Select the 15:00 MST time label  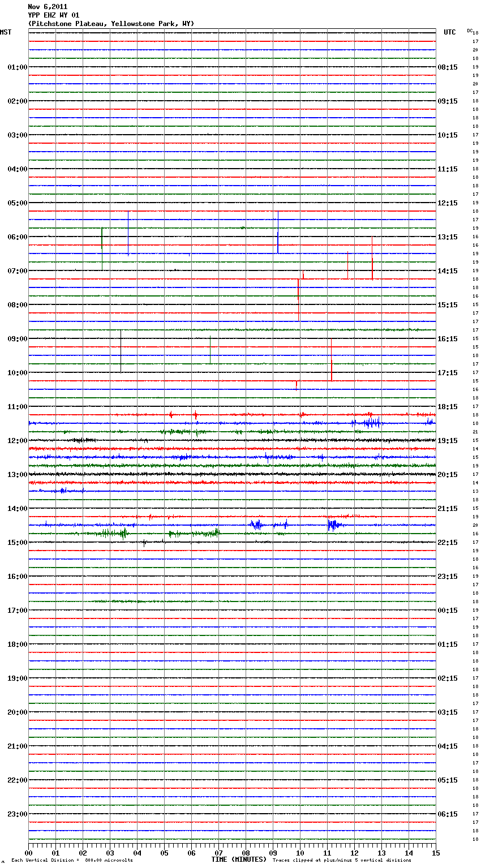coord(18,543)
